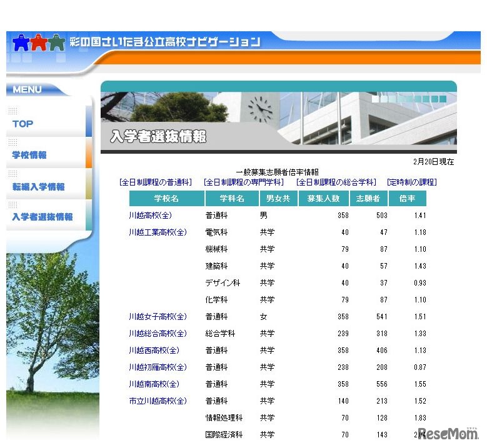Select 国際経済科 department cell

pyautogui.click(x=224, y=435)
